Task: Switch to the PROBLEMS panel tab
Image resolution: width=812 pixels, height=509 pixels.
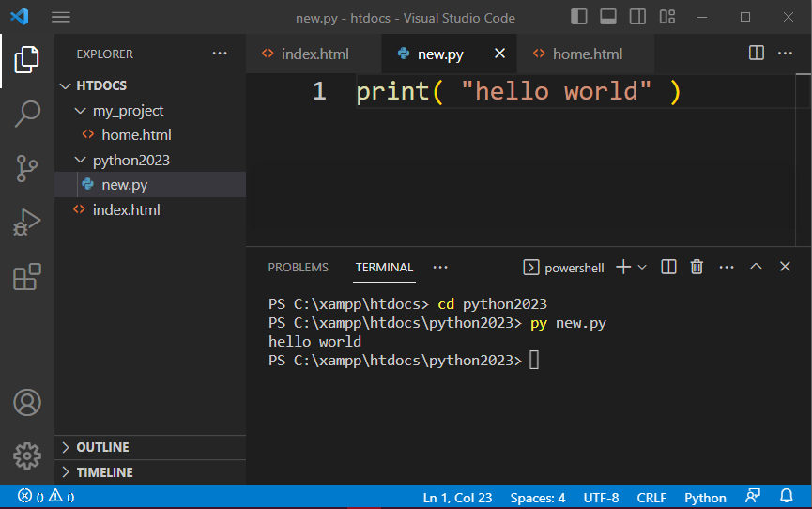Action: coord(298,268)
